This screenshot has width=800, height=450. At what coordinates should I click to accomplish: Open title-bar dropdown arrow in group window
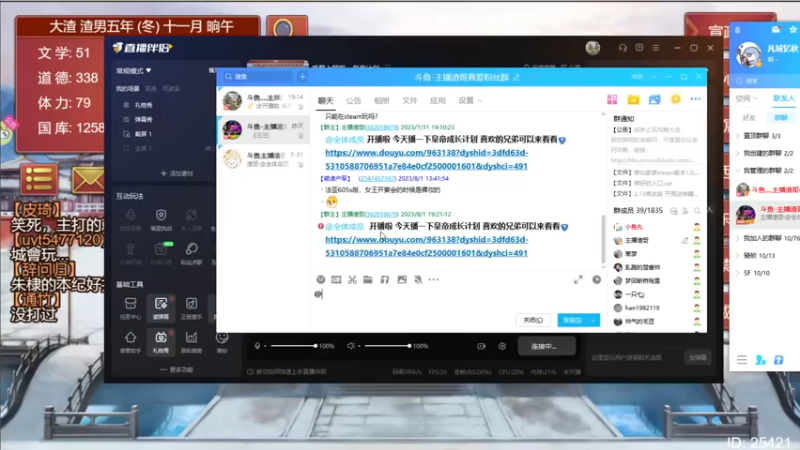click(x=653, y=77)
